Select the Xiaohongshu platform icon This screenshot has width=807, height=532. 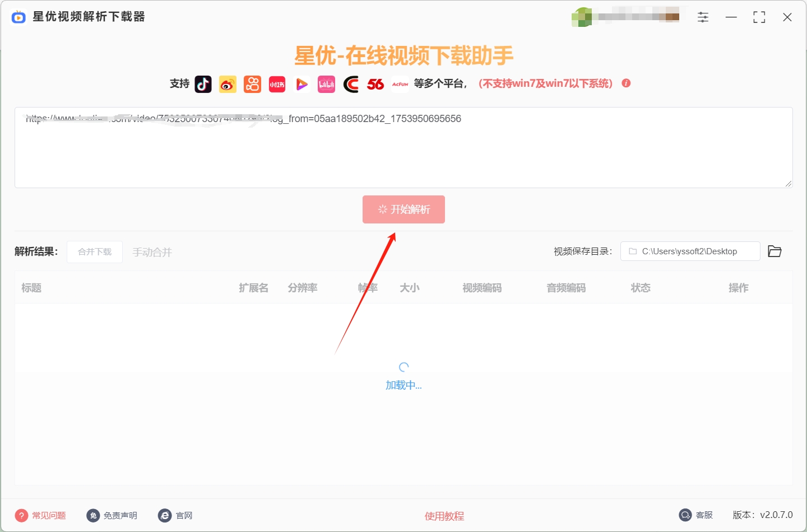click(x=277, y=84)
